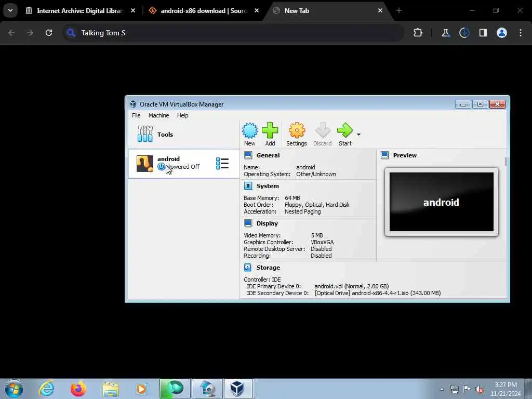Click the muted volume tray icon
532x399 pixels.
click(x=480, y=389)
